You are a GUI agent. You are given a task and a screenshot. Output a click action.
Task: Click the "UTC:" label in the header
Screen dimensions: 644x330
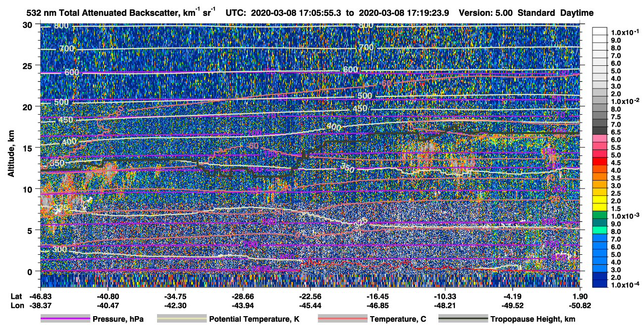pyautogui.click(x=235, y=12)
